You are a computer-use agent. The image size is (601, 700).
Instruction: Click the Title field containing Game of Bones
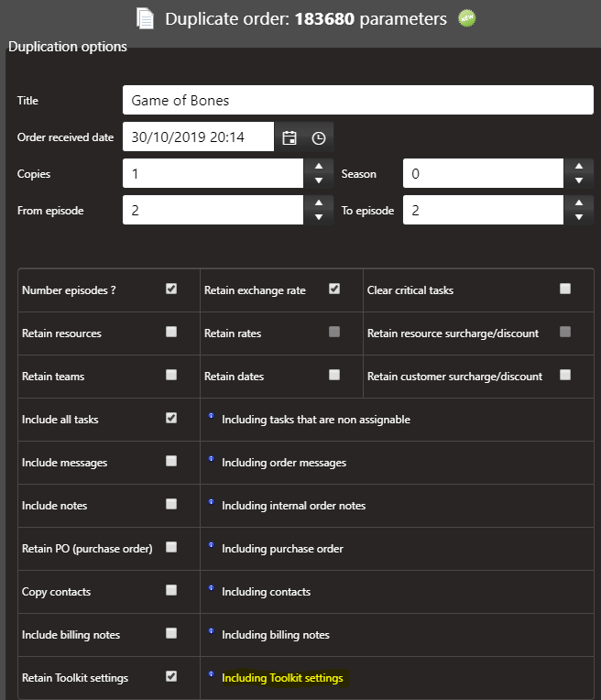(x=357, y=100)
